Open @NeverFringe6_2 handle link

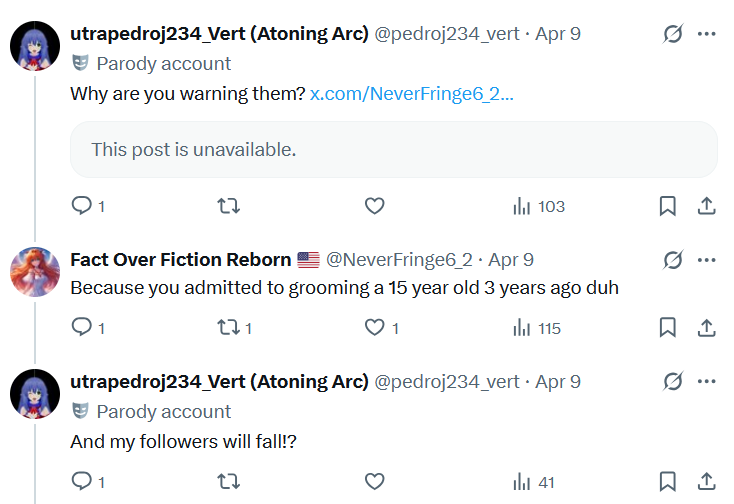[399, 260]
